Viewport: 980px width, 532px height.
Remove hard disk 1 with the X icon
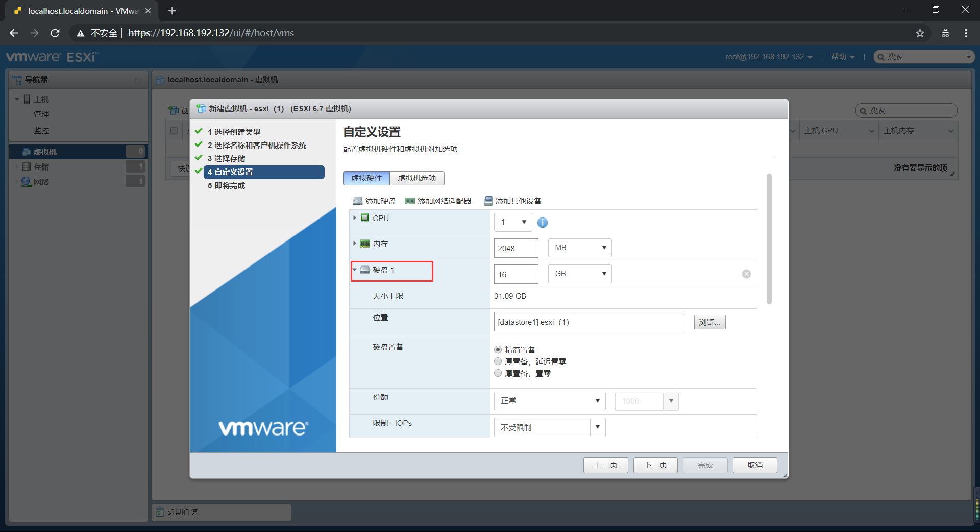[x=746, y=274]
